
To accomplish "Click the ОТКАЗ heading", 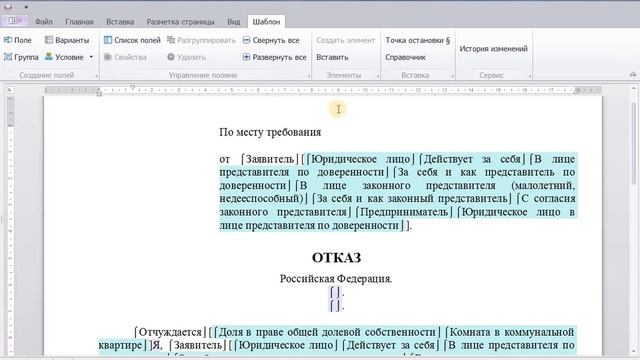I will (336, 258).
